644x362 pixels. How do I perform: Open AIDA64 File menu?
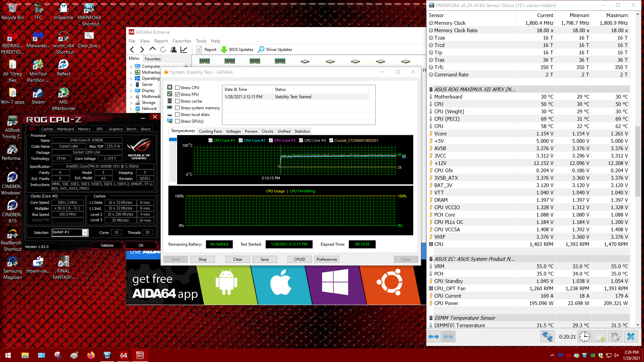coord(132,41)
